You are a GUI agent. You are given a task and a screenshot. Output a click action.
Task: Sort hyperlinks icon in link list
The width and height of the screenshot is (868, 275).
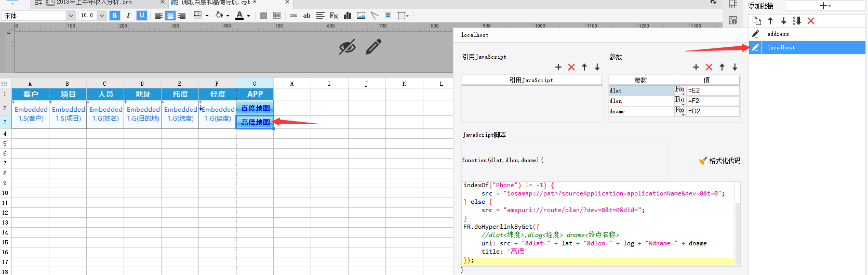pyautogui.click(x=797, y=21)
